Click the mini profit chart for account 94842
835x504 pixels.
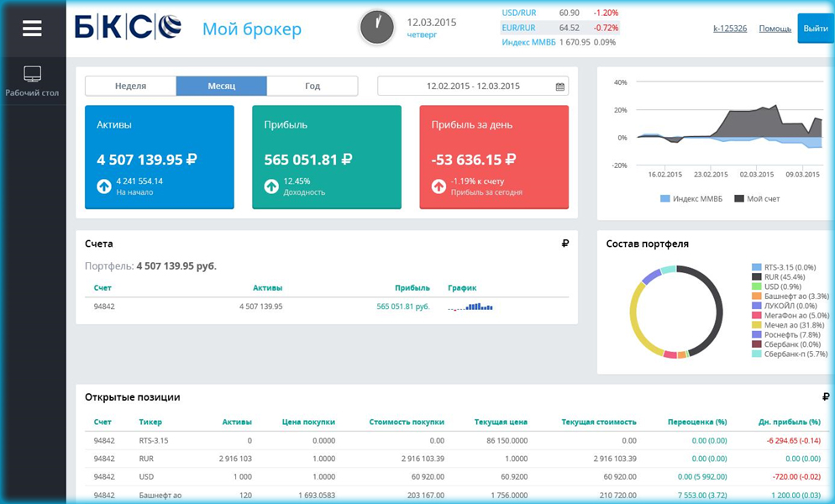[x=470, y=307]
